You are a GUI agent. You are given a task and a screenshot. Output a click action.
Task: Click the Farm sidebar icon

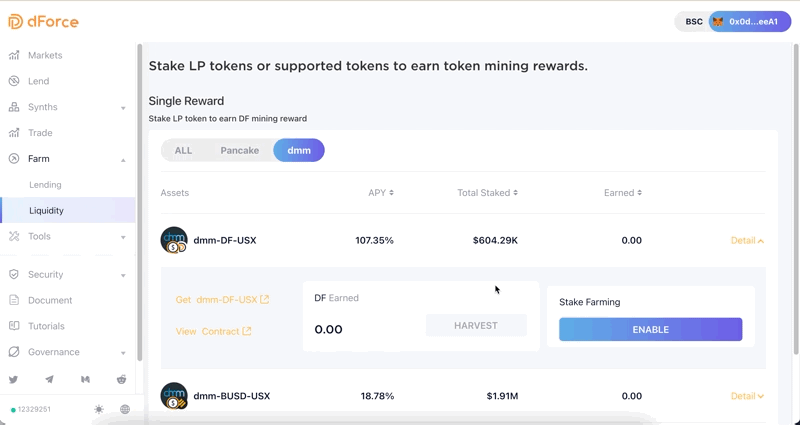[14, 159]
